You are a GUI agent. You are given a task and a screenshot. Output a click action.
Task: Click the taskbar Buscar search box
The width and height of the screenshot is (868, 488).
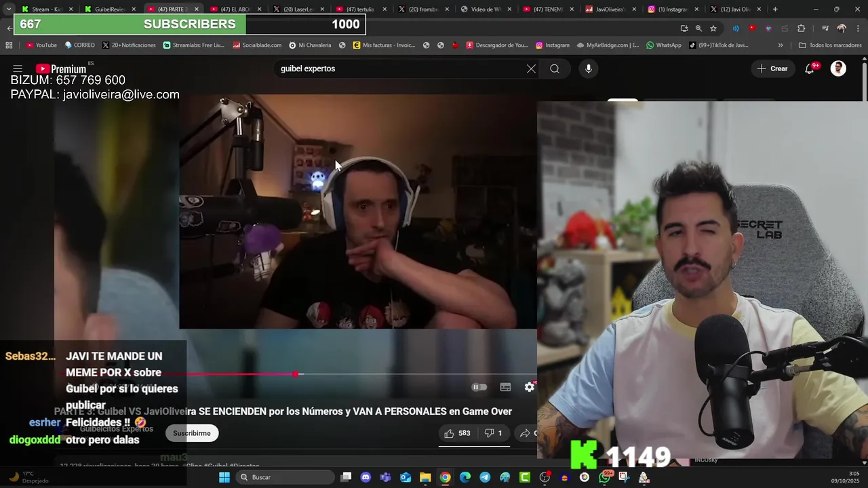click(x=285, y=477)
